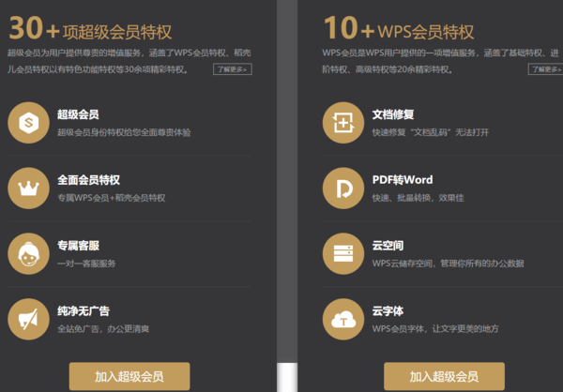Click the 纯净无广告 ad-free icon
Image resolution: width=563 pixels, height=392 pixels.
click(28, 319)
